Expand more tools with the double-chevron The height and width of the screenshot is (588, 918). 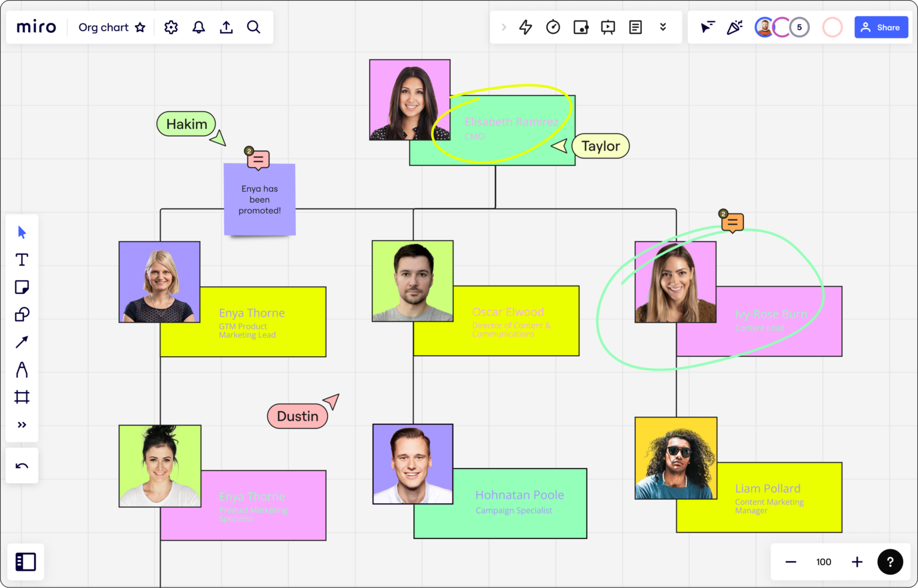[22, 424]
